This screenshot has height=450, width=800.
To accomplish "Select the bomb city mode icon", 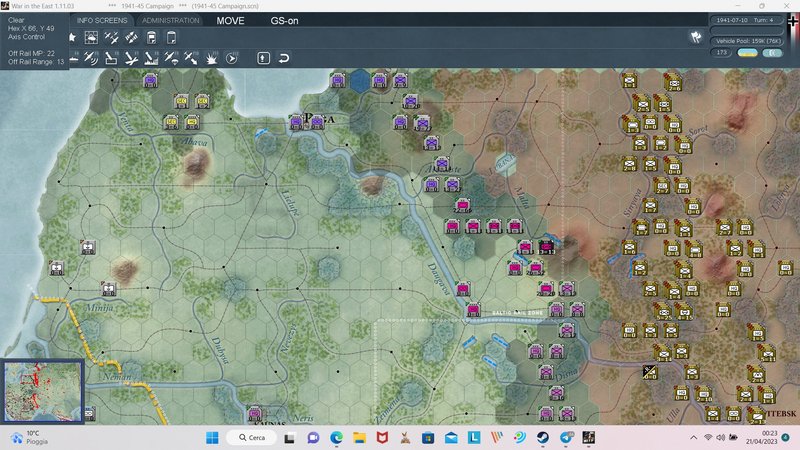I will 151,58.
